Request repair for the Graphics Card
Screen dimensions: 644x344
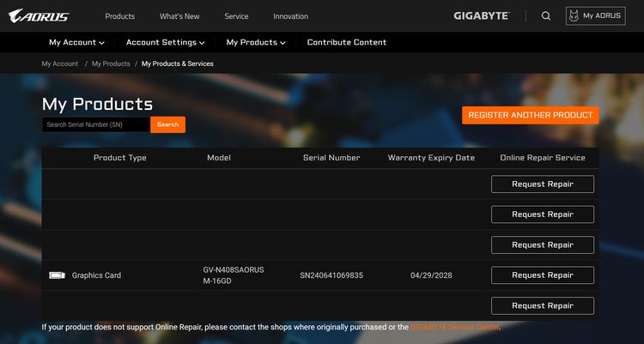[x=543, y=275]
